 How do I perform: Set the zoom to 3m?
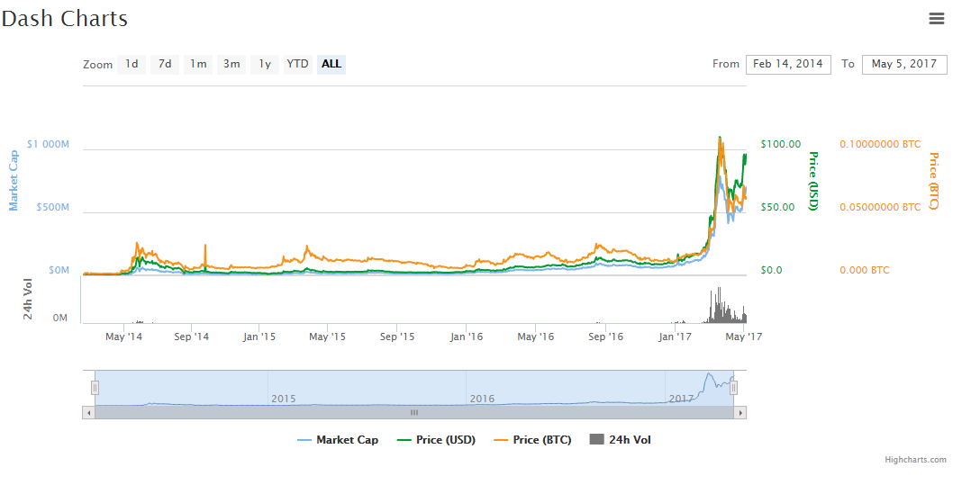coord(231,64)
